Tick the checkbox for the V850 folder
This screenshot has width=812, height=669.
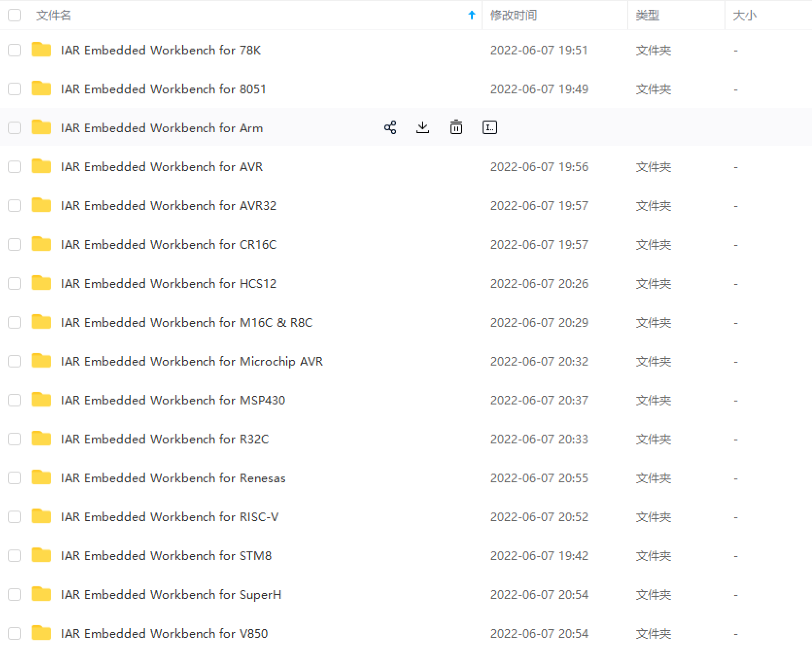15,634
